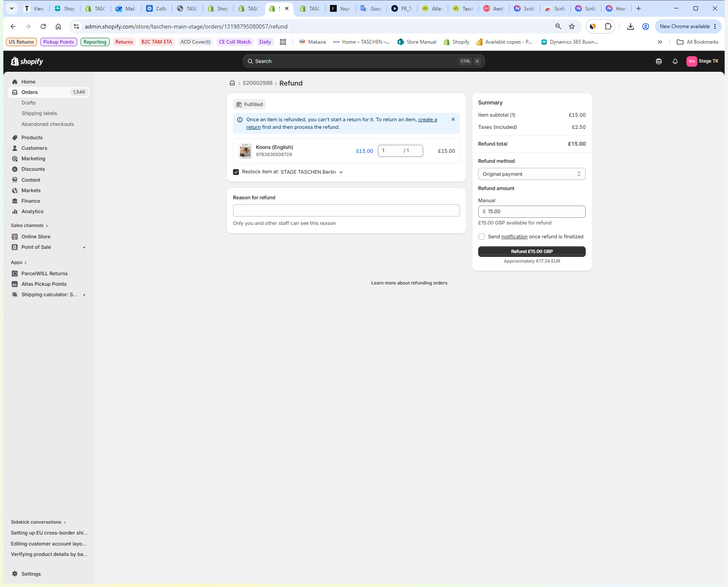
Task: Toggle Restock item checkbox
Action: click(x=236, y=172)
